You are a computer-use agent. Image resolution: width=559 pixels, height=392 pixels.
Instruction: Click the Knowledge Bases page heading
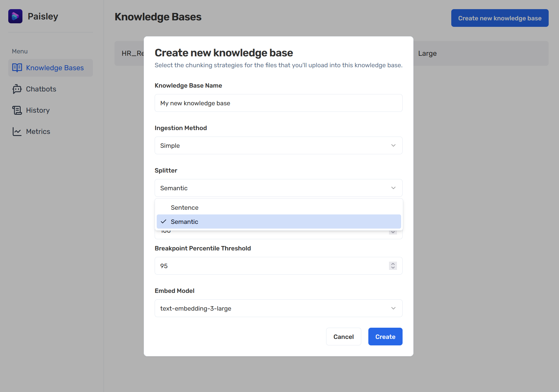(158, 17)
